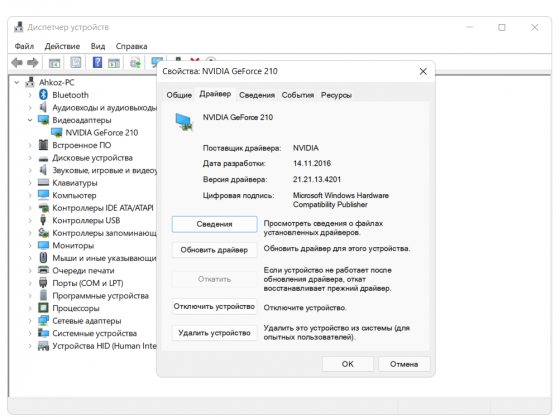560x417 pixels.
Task: Click the Контроллеры запоминающих устройств label
Action: [104, 233]
